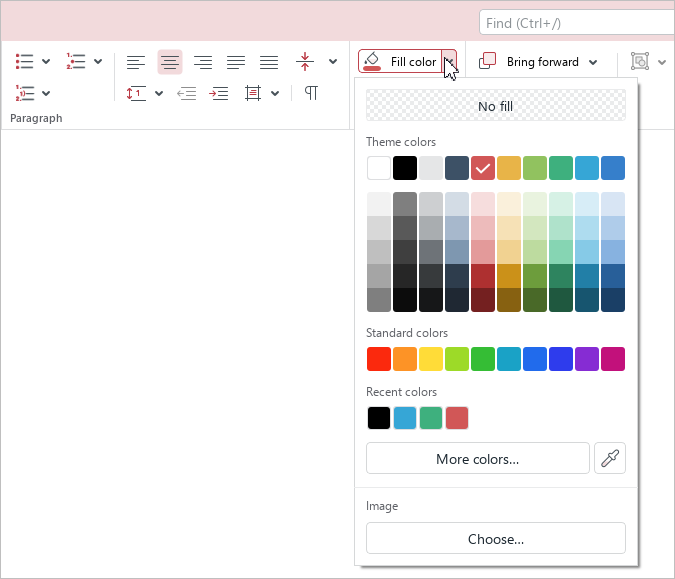Screen dimensions: 675x579
Task: Click in the Find search field
Action: [x=576, y=23]
